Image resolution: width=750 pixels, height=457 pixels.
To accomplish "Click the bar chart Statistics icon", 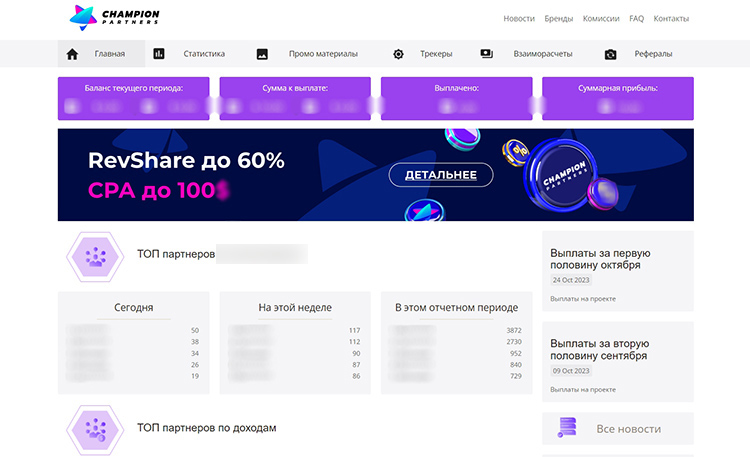I will (159, 54).
